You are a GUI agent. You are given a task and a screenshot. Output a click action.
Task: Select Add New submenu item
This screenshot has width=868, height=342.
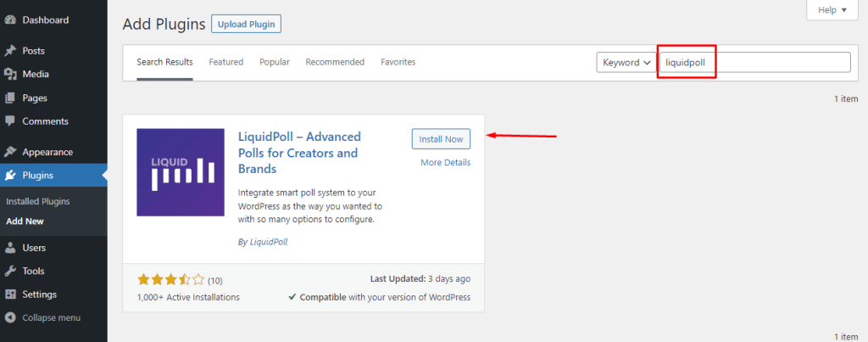click(x=25, y=221)
